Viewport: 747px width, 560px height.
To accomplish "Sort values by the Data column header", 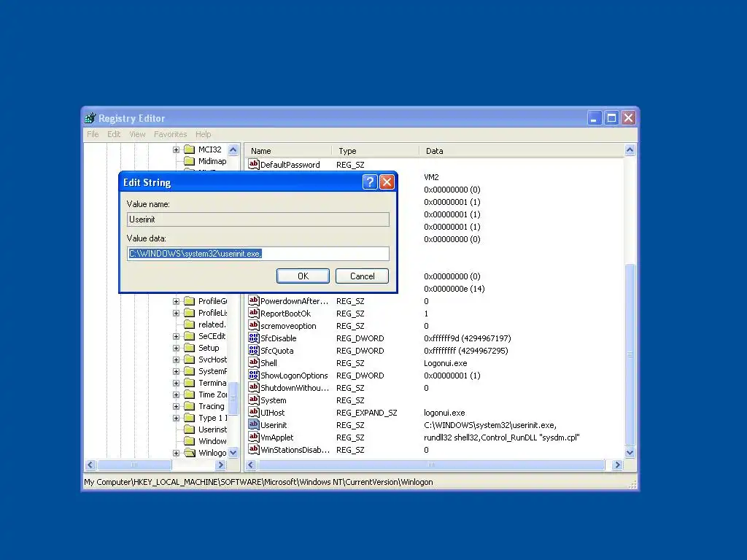I will pos(522,150).
